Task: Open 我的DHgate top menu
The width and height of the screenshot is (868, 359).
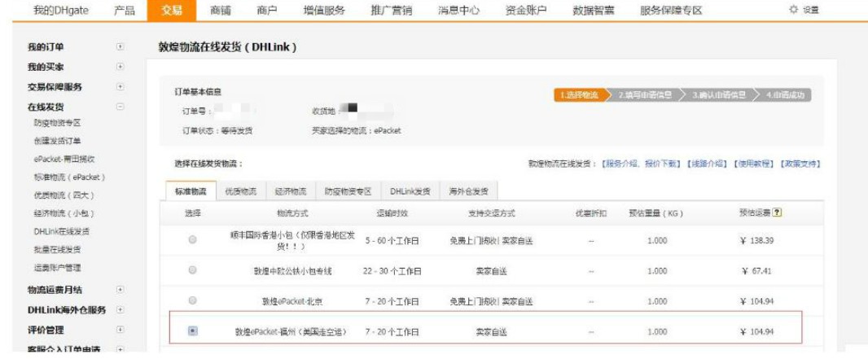Action: click(x=61, y=10)
